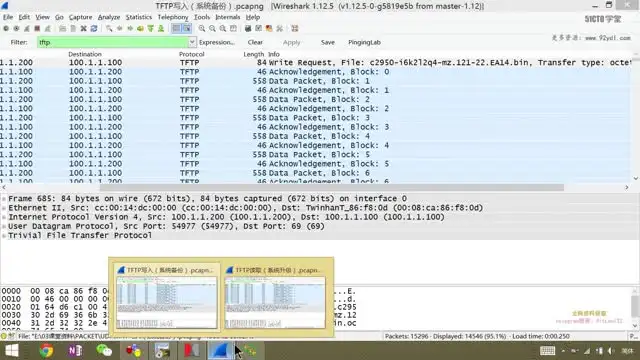Clear the display filter
This screenshot has width=640, height=360.
click(255, 42)
